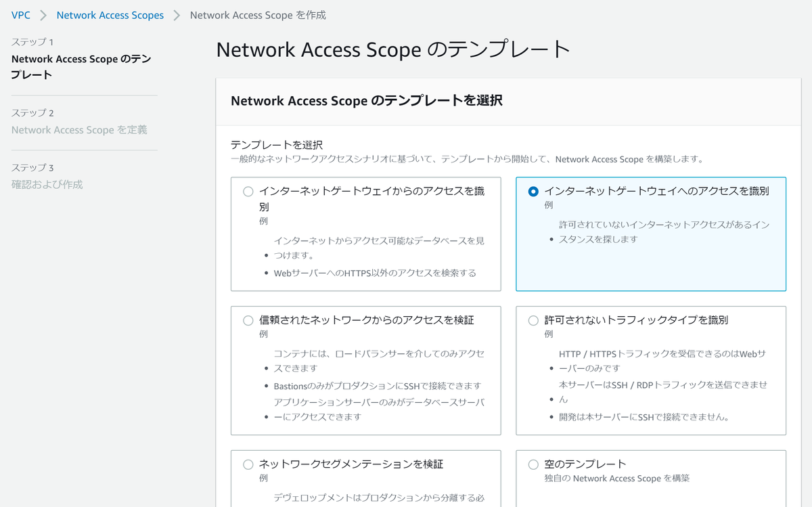Screen dimensions: 812x507
Task: Select 空のテンプレート radio button
Action: (x=533, y=464)
